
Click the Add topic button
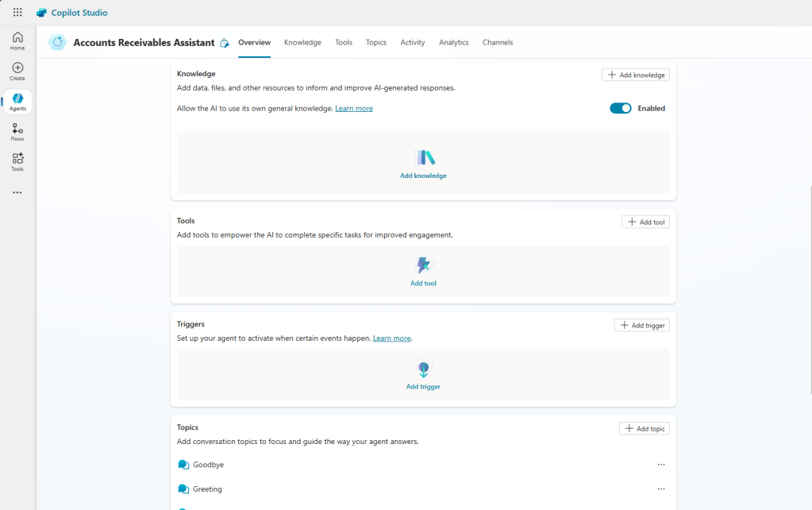pyautogui.click(x=644, y=429)
